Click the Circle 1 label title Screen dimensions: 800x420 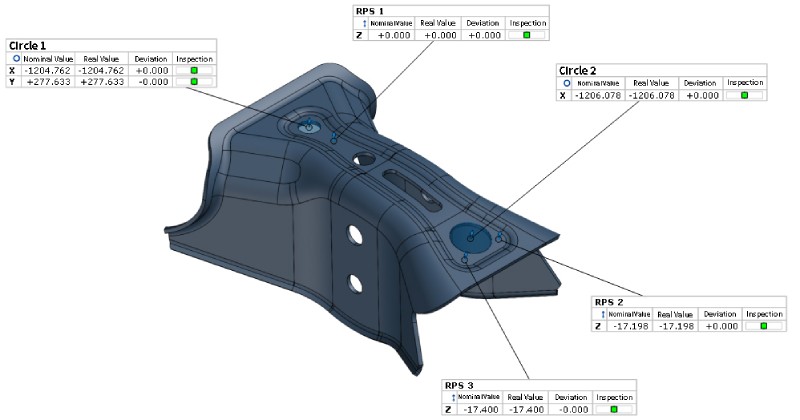28,45
